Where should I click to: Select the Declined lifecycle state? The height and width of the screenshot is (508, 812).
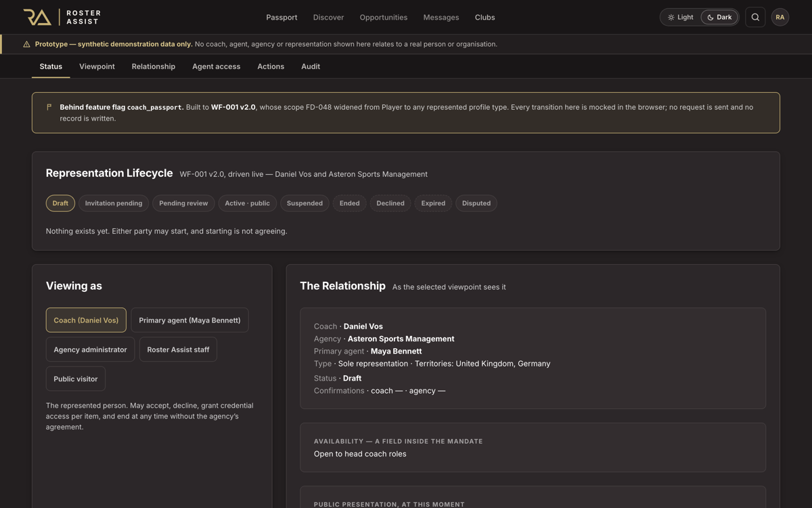(390, 203)
